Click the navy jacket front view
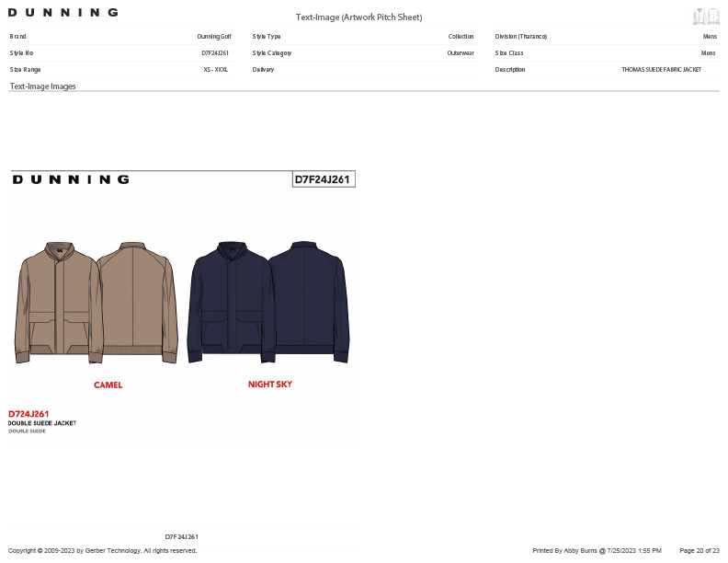Image resolution: width=728 pixels, height=563 pixels. tap(231, 303)
